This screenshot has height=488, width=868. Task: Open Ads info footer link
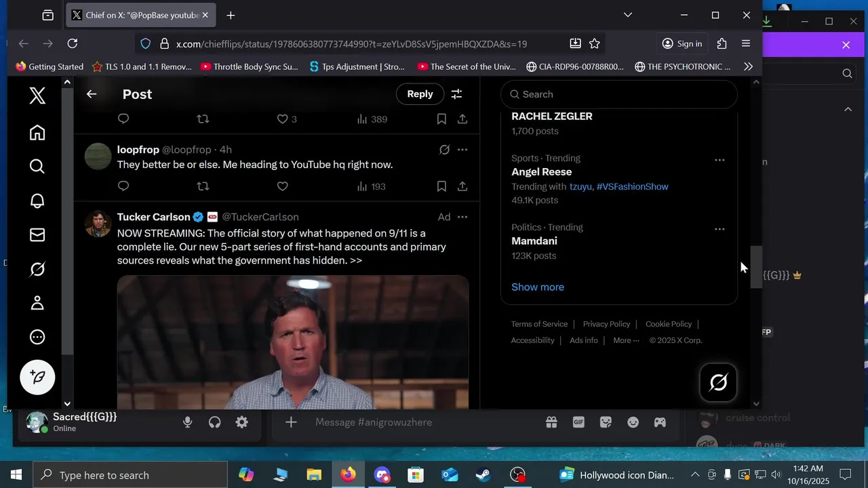[584, 340]
